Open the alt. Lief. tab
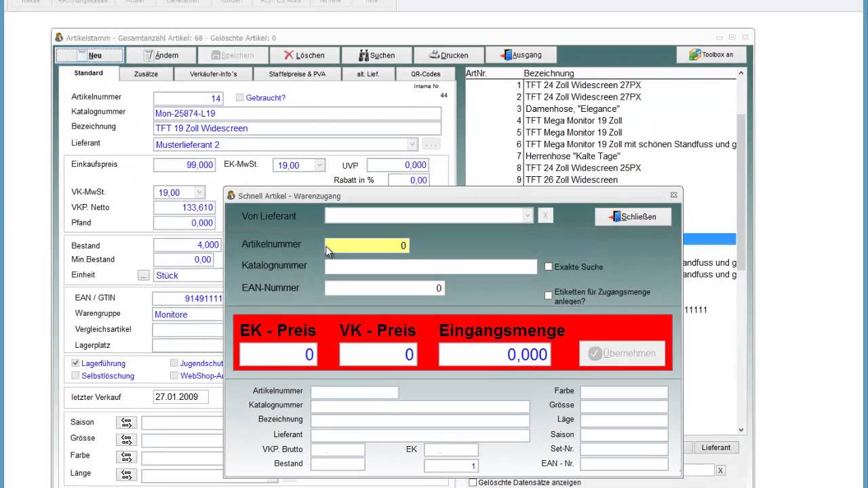The height and width of the screenshot is (488, 868). 368,74
